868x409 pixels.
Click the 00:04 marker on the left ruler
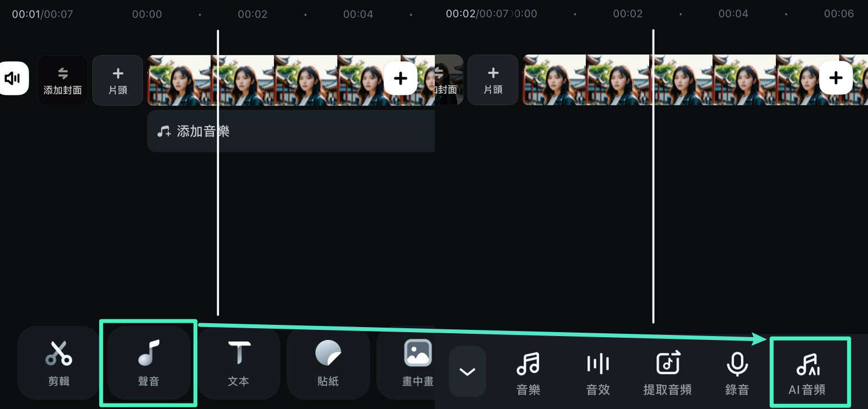pyautogui.click(x=358, y=14)
